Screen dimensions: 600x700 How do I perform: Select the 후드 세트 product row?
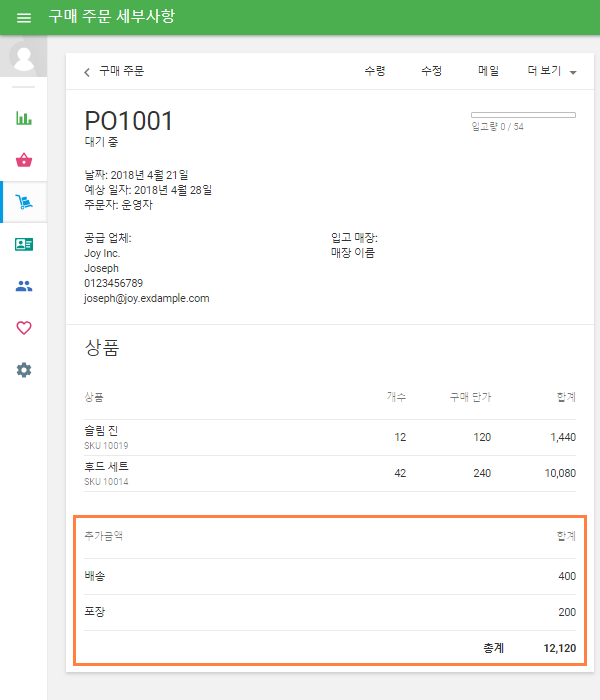[330, 473]
